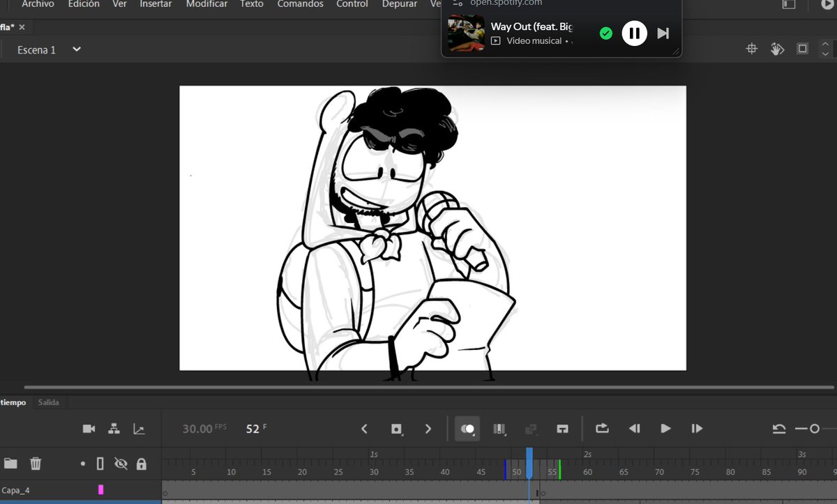837x504 pixels.
Task: Open the Texto menu
Action: pos(252,4)
